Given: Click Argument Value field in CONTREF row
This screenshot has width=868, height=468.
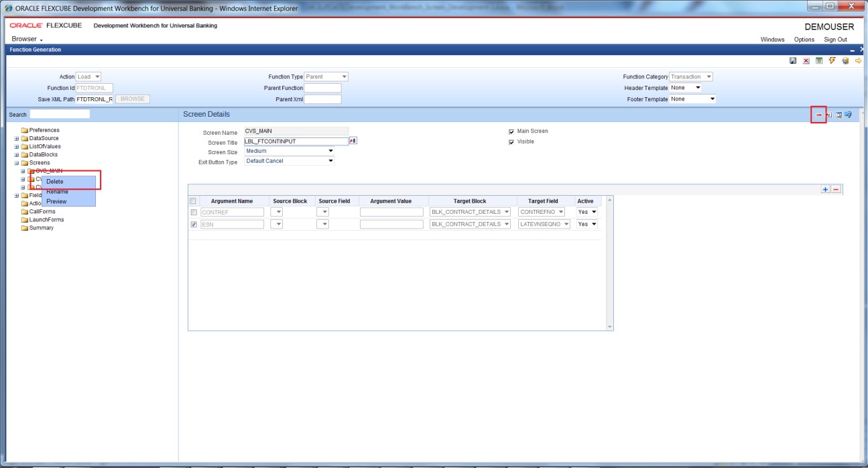Looking at the screenshot, I should 391,212.
